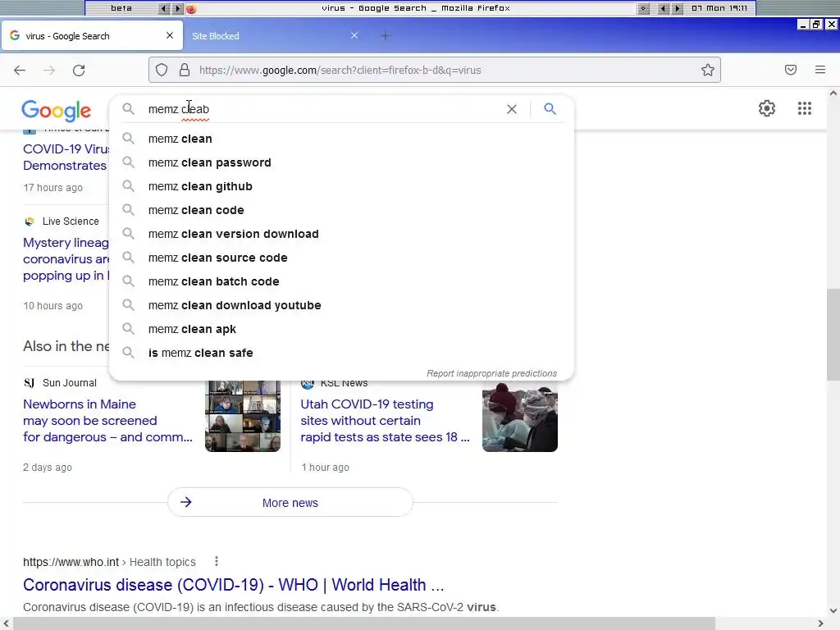Open Sun Journal newborns in Maine article
The width and height of the screenshot is (840, 630).
point(107,421)
